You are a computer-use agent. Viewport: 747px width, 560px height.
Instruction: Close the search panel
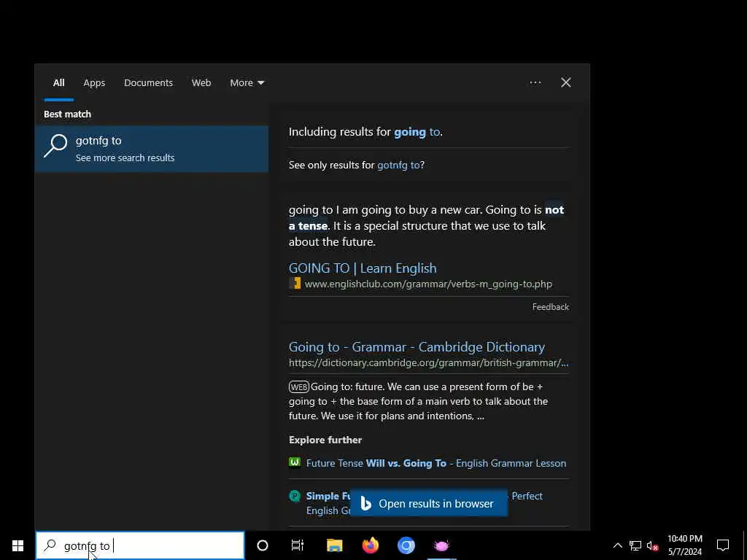tap(566, 83)
